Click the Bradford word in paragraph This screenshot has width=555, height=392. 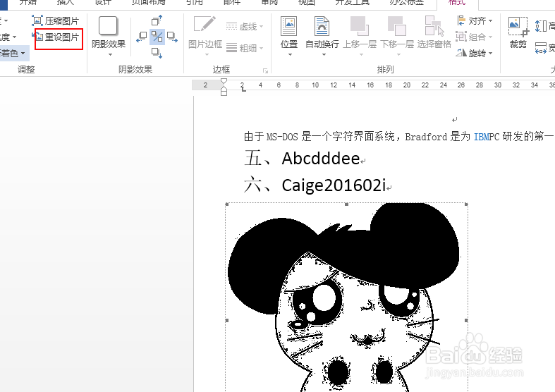426,137
